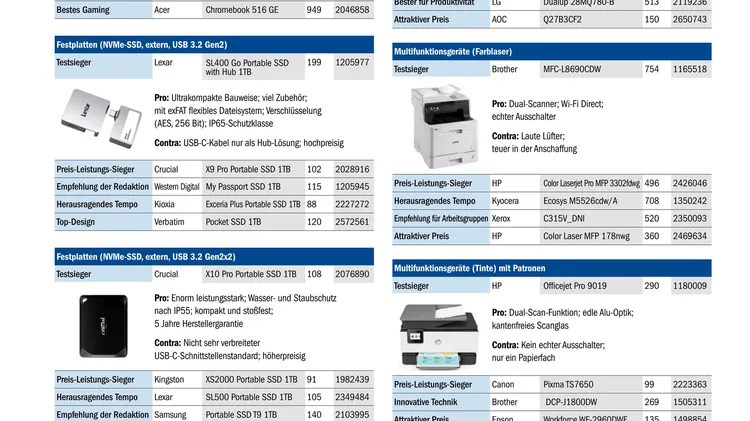Click the Crucial X10 Pro SSD product image

coord(103,326)
